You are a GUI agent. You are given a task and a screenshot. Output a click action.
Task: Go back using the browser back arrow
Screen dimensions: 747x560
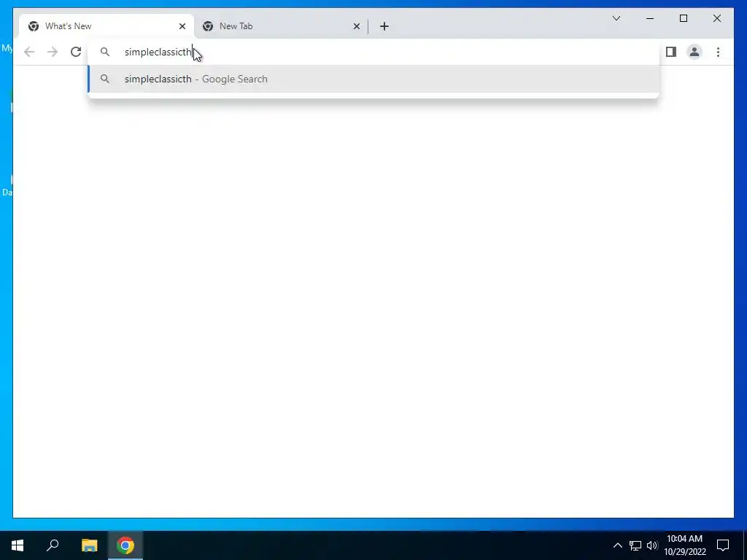tap(29, 52)
